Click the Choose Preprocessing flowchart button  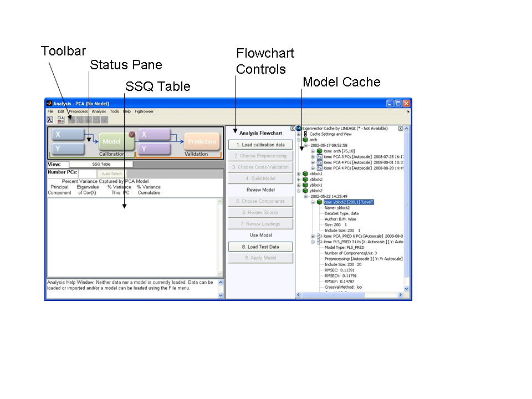260,156
